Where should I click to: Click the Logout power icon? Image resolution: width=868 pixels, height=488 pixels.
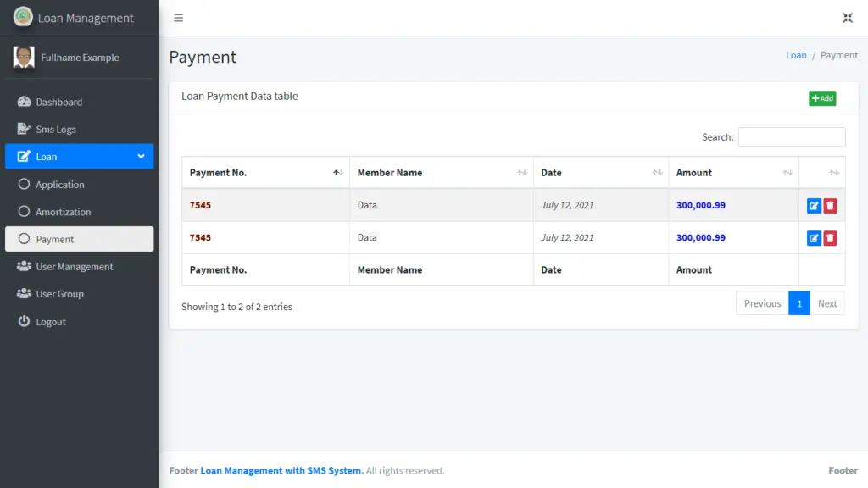24,321
